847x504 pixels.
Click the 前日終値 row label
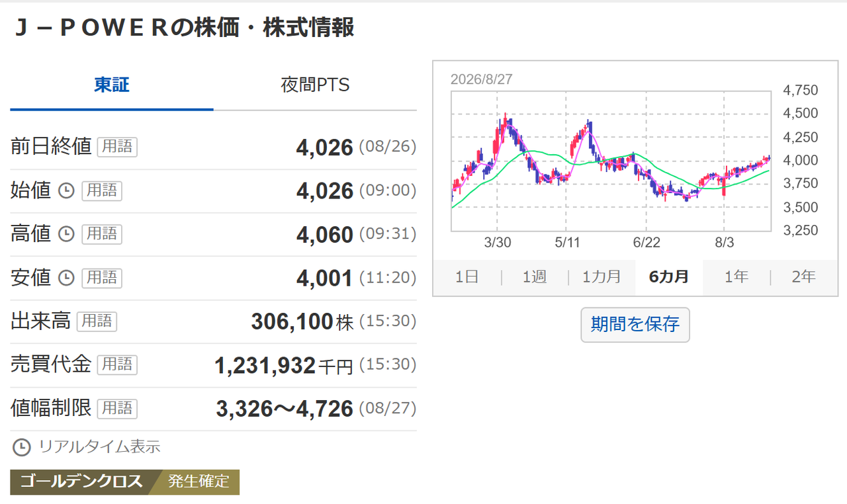tap(51, 147)
